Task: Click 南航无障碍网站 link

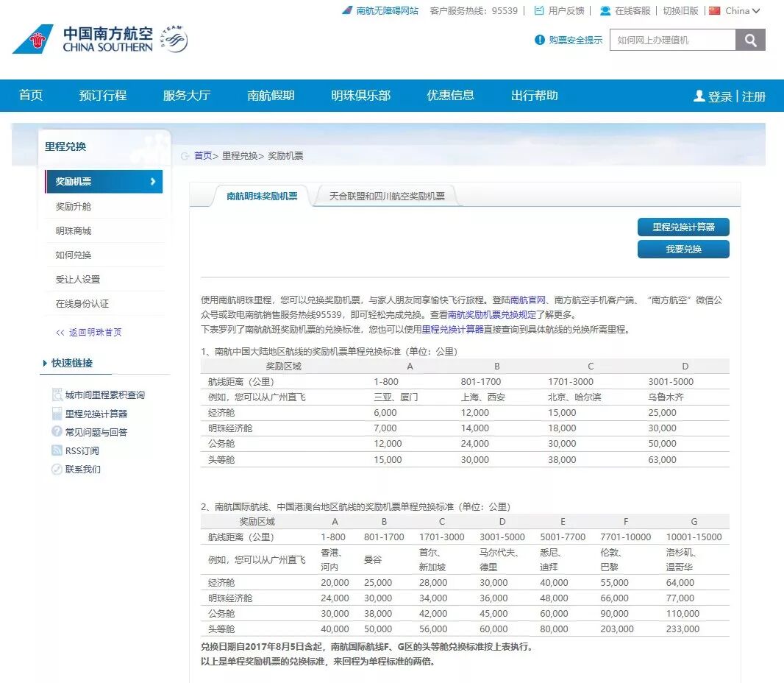Action: [387, 10]
